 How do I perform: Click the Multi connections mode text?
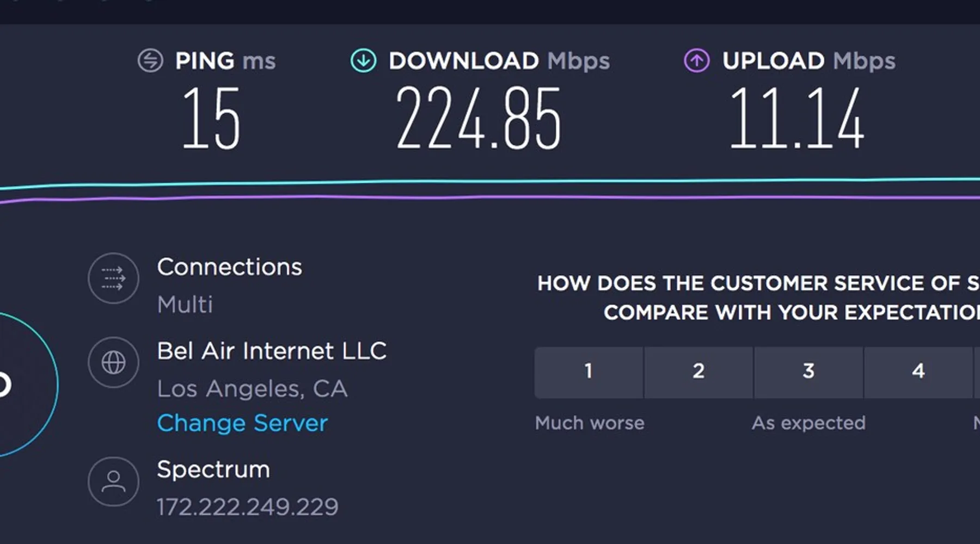(185, 305)
